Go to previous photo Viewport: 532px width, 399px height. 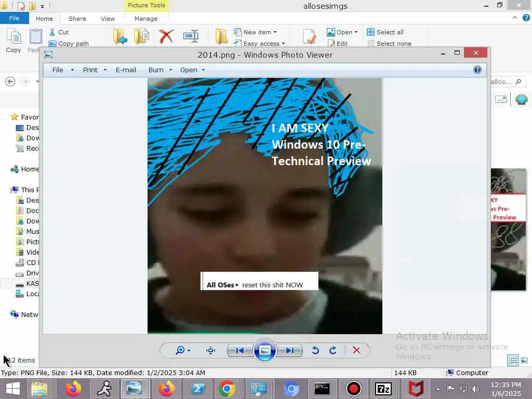coord(240,350)
